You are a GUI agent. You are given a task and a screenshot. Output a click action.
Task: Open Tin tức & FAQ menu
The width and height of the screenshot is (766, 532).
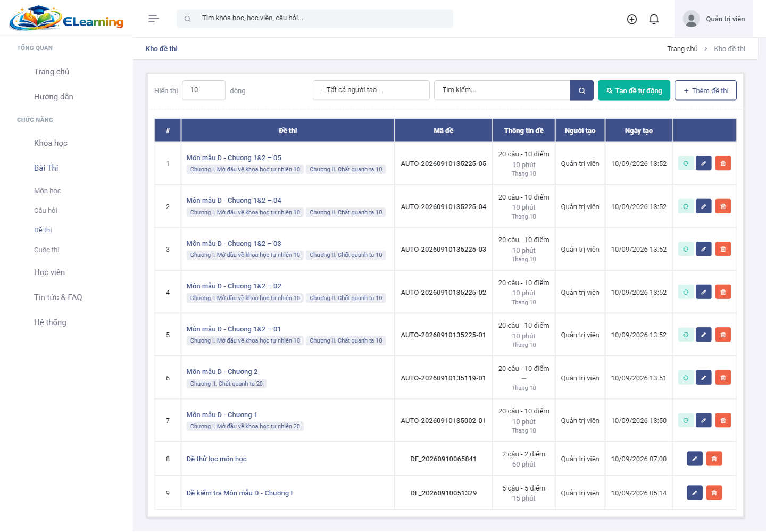[58, 297]
